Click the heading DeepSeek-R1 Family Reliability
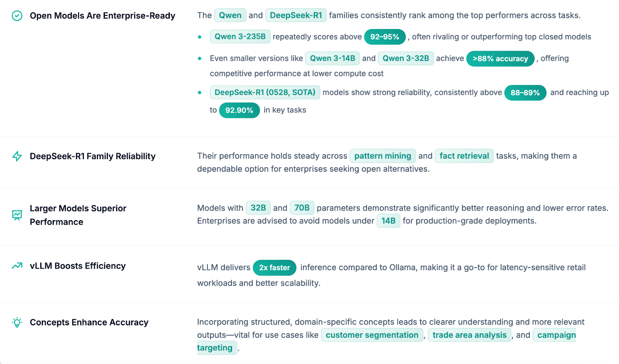Screen dimensions: 619x364 [92, 156]
